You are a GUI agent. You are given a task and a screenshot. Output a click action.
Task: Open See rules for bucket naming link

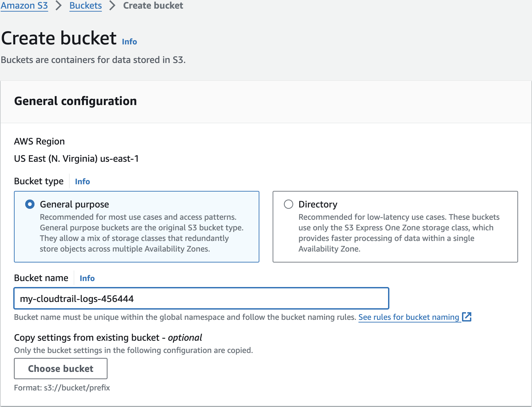[x=409, y=317]
